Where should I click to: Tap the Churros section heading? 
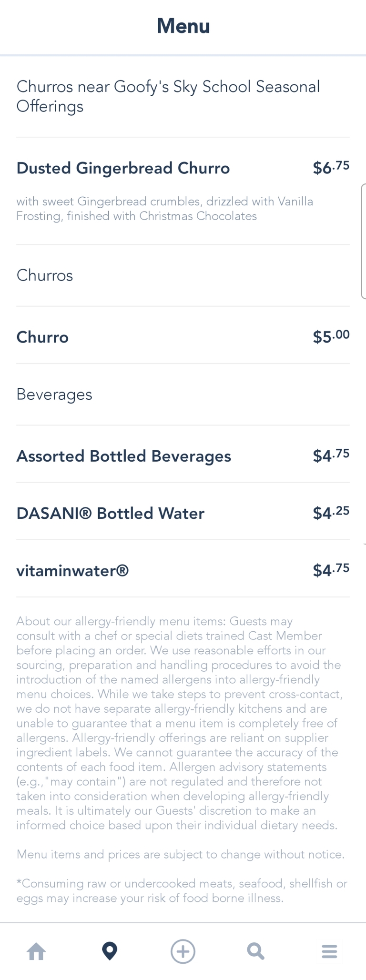click(x=45, y=275)
